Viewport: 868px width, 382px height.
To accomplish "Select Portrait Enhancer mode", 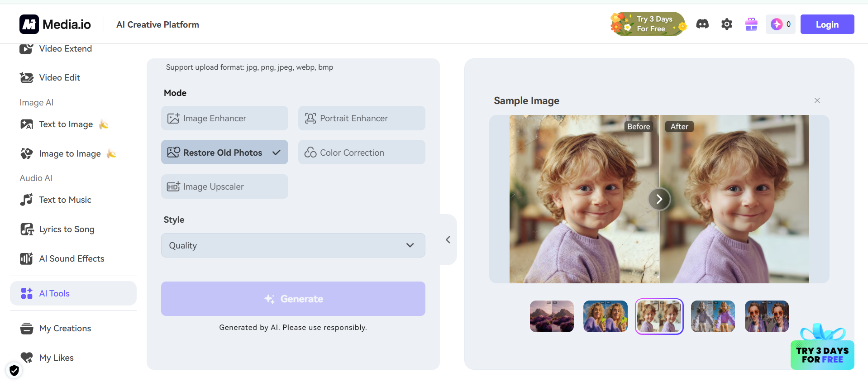I will click(x=362, y=118).
